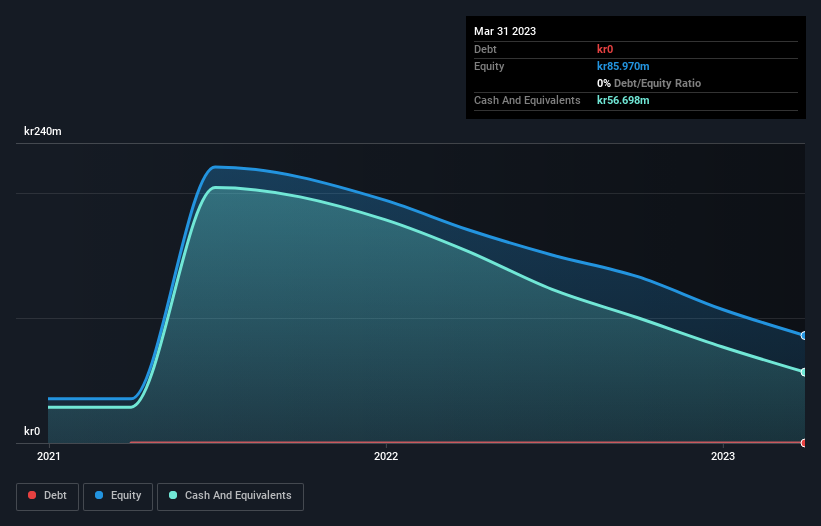Select the teal Cash endpoint marker on chart
Image resolution: width=821 pixels, height=526 pixels.
pyautogui.click(x=804, y=372)
